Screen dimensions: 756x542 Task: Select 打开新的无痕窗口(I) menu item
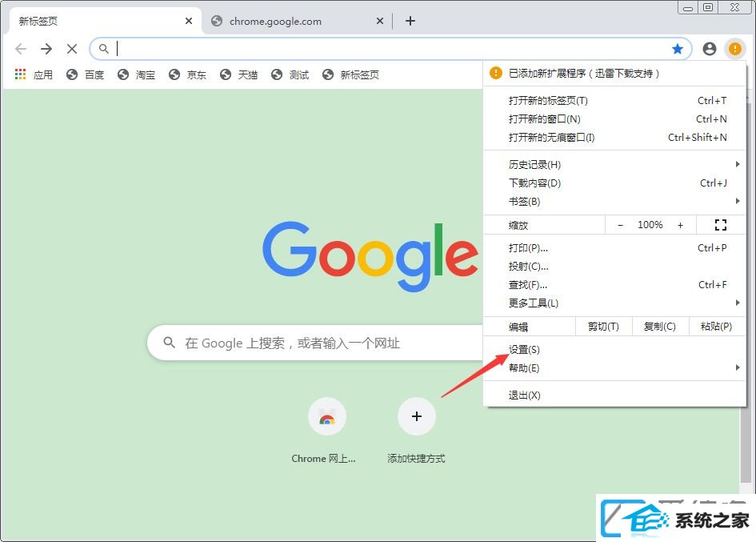(x=614, y=137)
